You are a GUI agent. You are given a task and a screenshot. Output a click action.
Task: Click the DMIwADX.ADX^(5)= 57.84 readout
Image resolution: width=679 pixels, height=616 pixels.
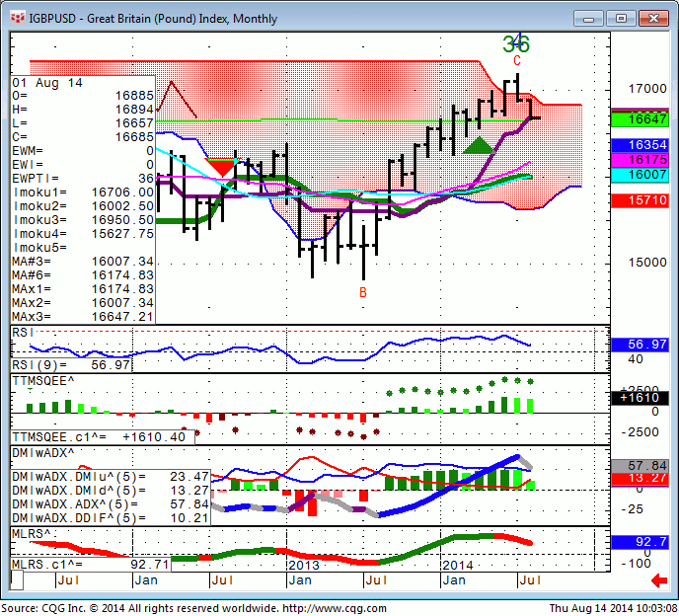pyautogui.click(x=111, y=504)
